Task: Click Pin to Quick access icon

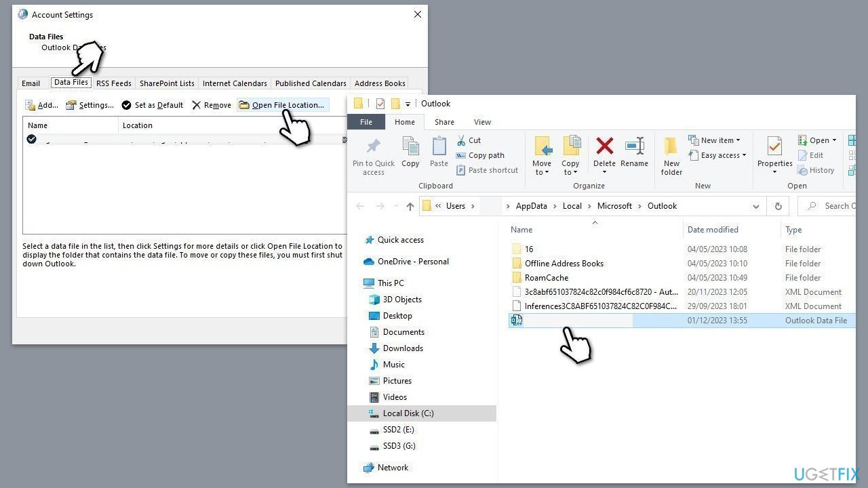Action: coord(373,146)
